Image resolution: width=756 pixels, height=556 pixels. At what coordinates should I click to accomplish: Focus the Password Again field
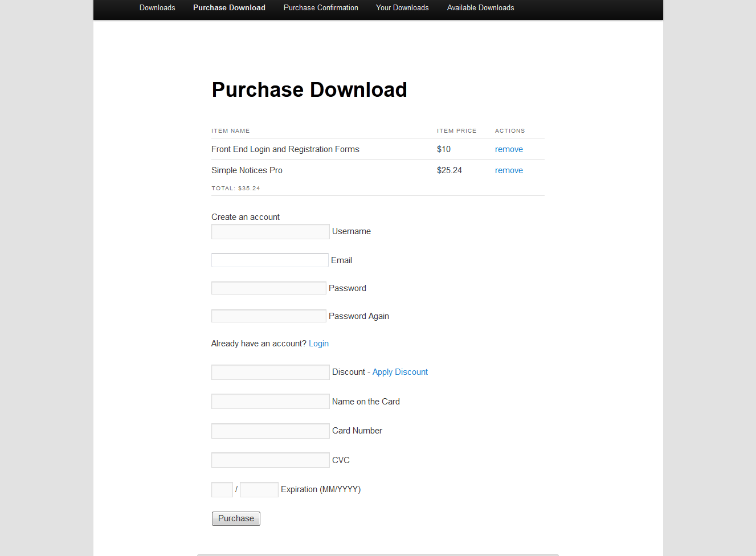click(x=269, y=316)
